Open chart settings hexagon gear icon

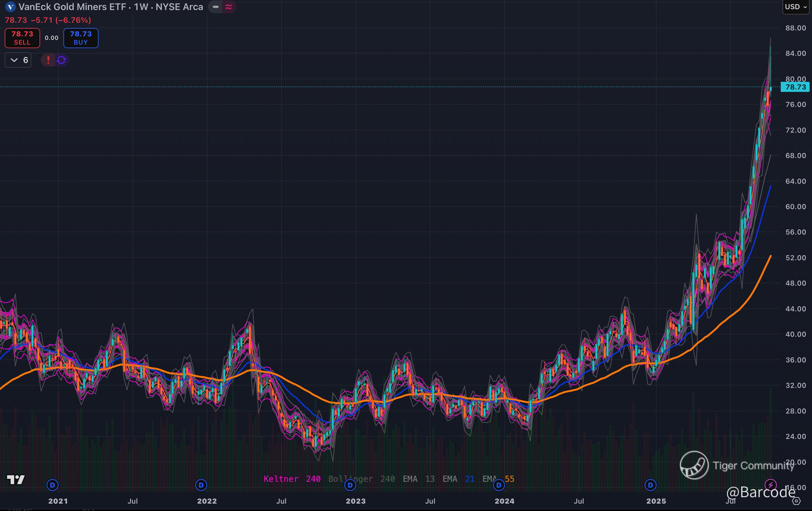[796, 501]
